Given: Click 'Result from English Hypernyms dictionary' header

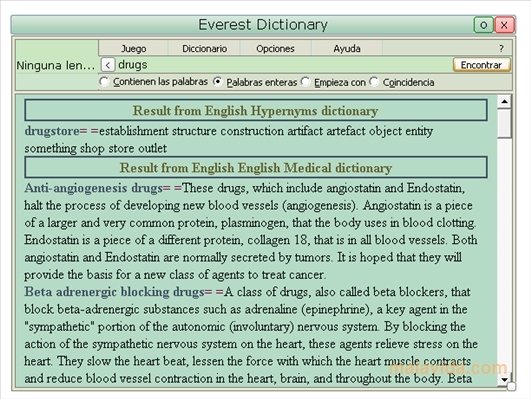Looking at the screenshot, I should (x=256, y=110).
